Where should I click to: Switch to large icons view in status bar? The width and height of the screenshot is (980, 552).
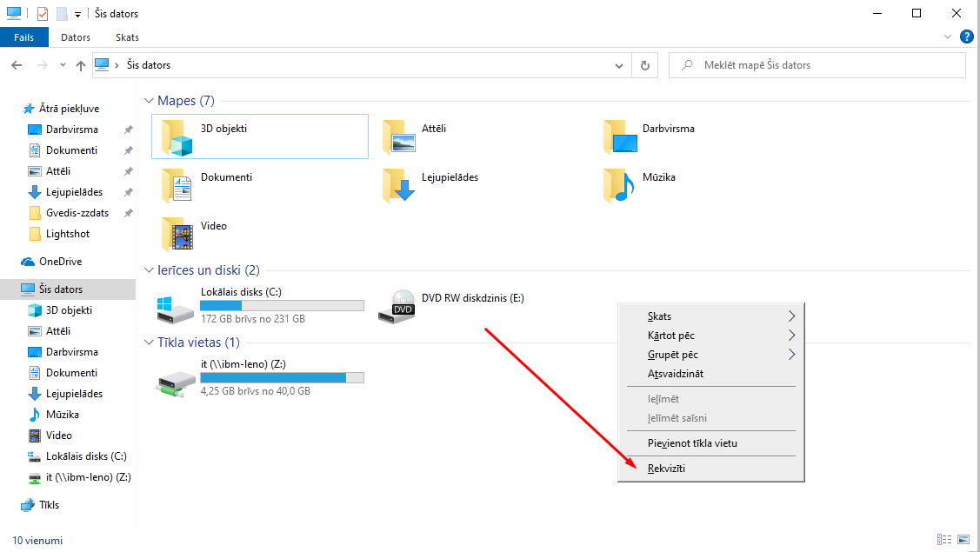click(963, 540)
